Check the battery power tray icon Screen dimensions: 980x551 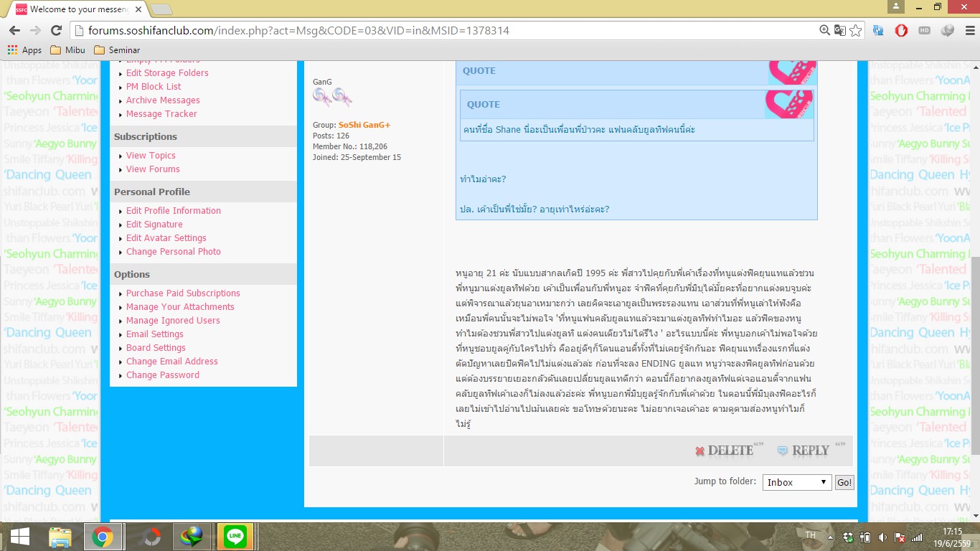tap(866, 537)
